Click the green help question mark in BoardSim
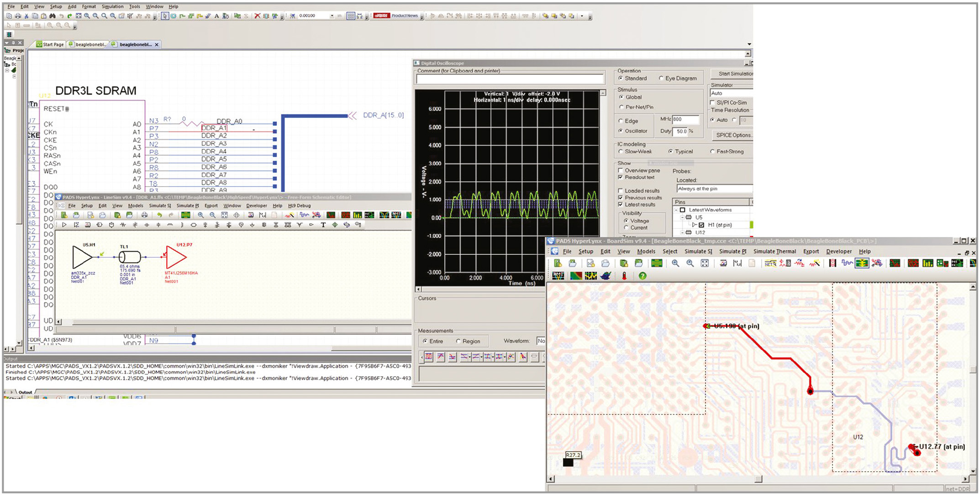The height and width of the screenshot is (495, 980). coord(643,276)
